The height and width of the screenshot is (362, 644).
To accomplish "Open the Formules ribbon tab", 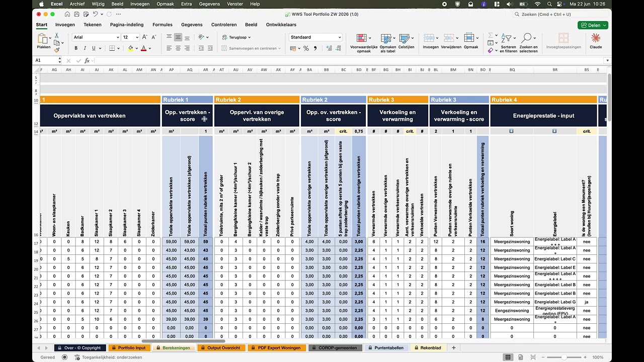I will point(163,25).
